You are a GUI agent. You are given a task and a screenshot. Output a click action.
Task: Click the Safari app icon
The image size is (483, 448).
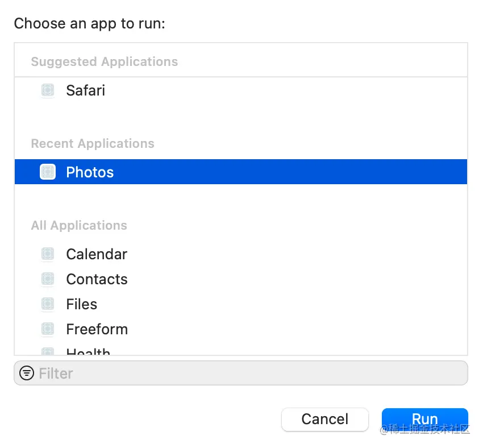point(48,90)
